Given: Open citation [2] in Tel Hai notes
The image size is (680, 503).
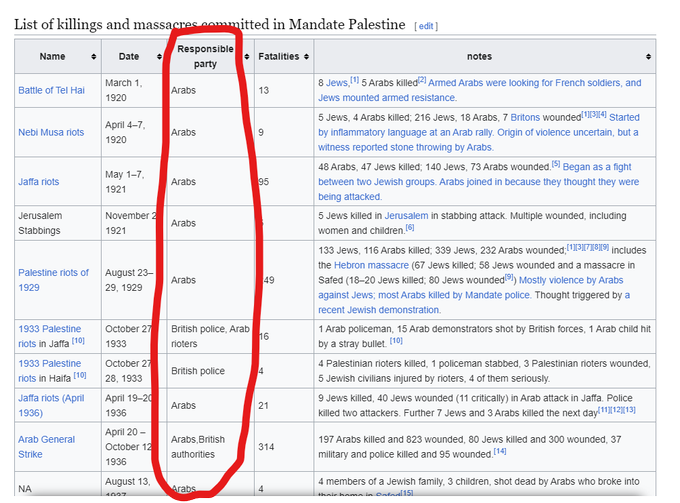Looking at the screenshot, I should pyautogui.click(x=422, y=80).
